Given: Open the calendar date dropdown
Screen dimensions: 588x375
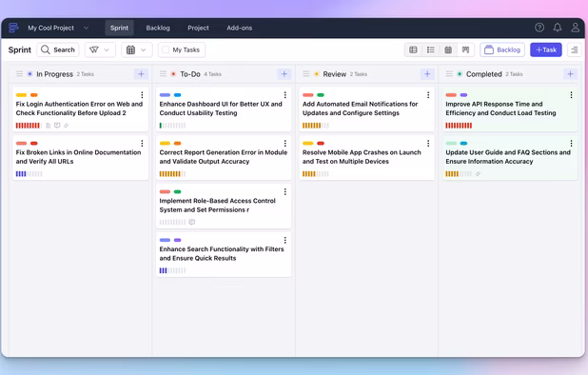Looking at the screenshot, I should pyautogui.click(x=136, y=49).
